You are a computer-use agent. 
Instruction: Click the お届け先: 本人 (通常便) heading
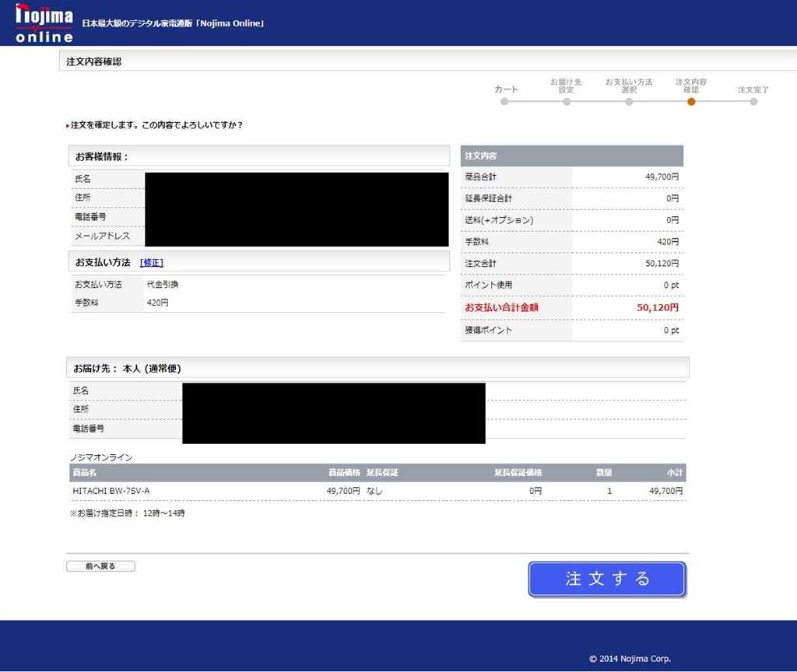pyautogui.click(x=127, y=368)
